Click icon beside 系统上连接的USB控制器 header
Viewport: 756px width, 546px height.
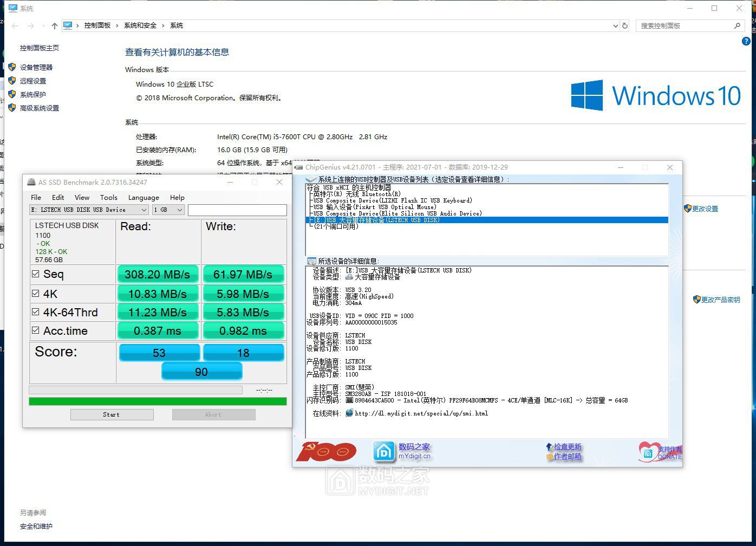click(x=311, y=179)
